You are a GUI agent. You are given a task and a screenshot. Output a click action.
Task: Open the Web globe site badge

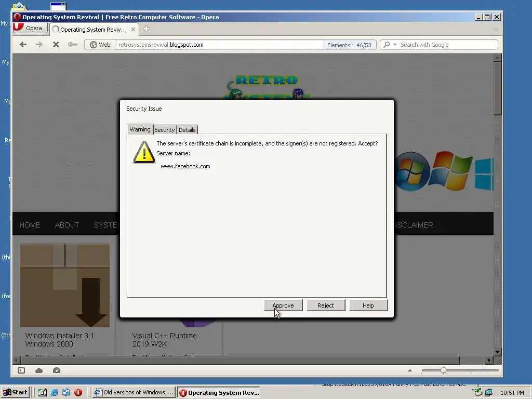pyautogui.click(x=100, y=45)
